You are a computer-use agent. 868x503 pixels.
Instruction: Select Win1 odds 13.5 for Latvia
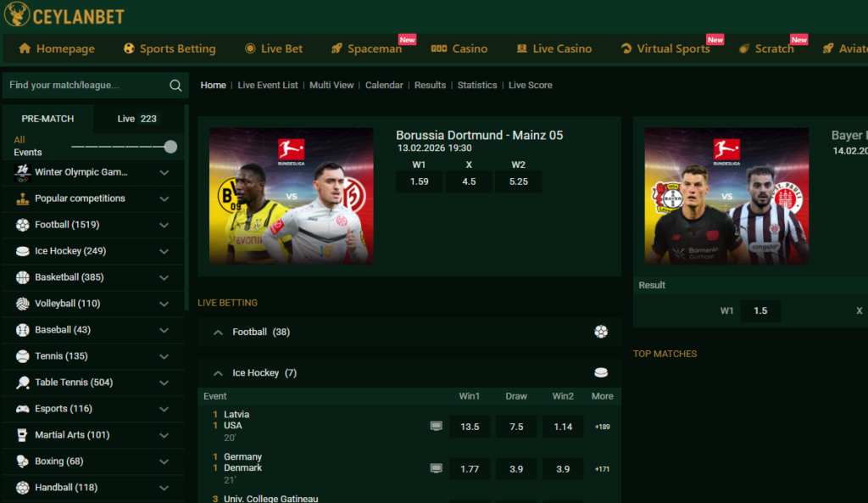pos(470,427)
